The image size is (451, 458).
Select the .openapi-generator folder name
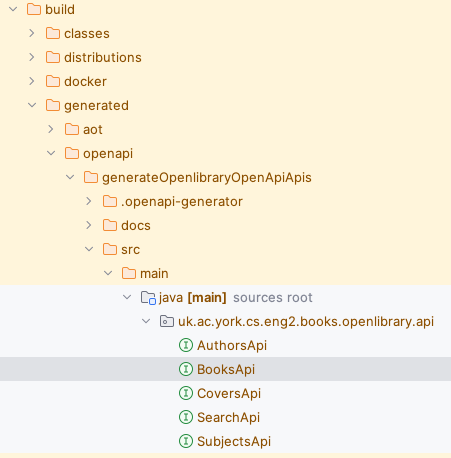pos(182,202)
